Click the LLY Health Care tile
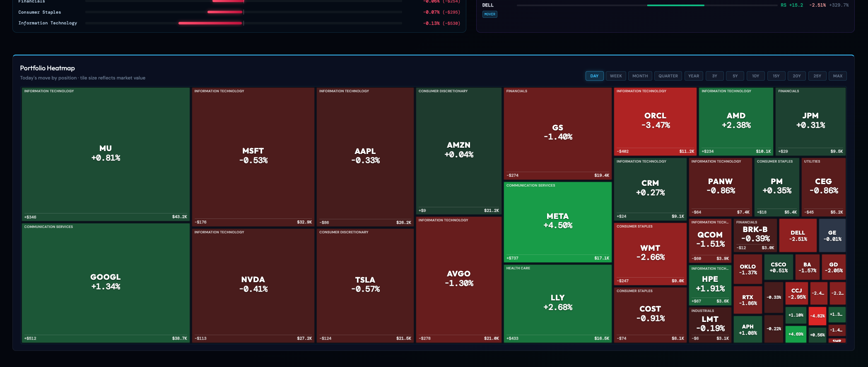Viewport: 868px width, 367px height. 558,303
